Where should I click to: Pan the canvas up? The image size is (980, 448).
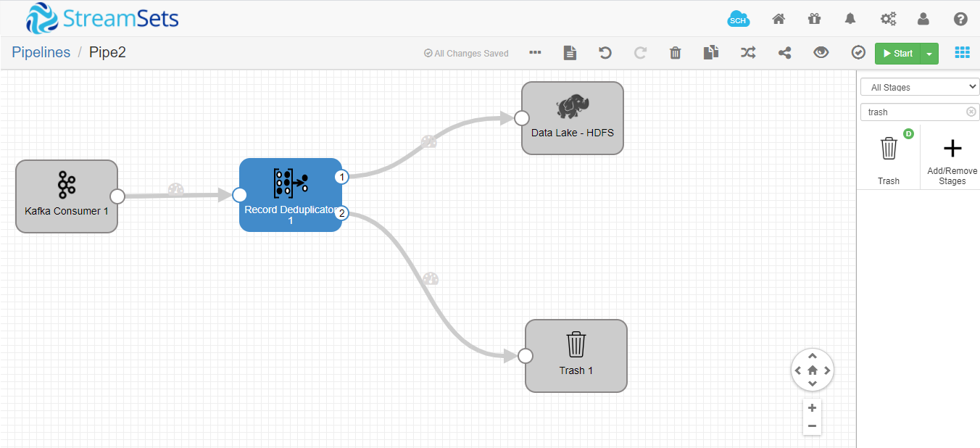(x=813, y=356)
